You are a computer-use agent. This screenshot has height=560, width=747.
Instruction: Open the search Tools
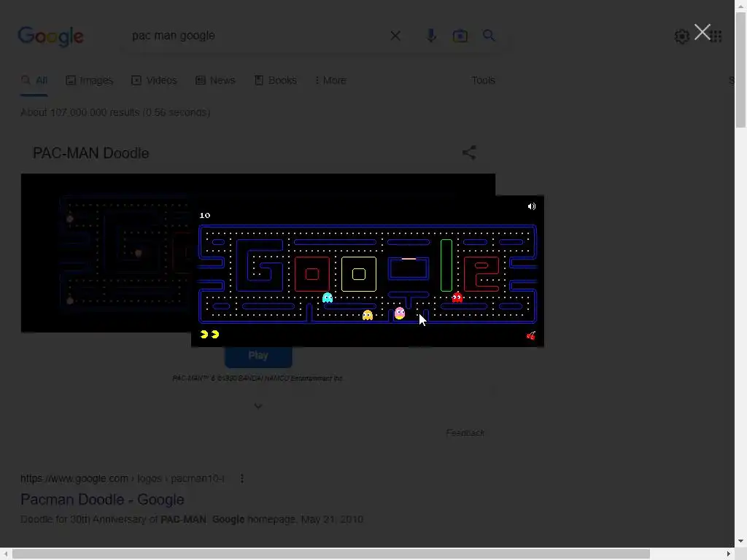click(x=483, y=80)
